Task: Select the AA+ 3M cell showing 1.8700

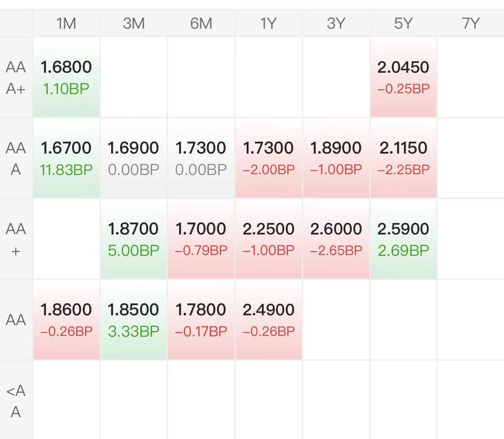Action: point(134,239)
